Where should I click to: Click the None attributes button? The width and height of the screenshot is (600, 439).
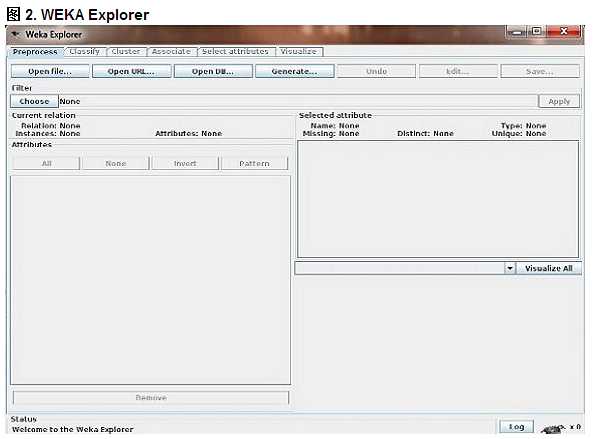pyautogui.click(x=116, y=163)
